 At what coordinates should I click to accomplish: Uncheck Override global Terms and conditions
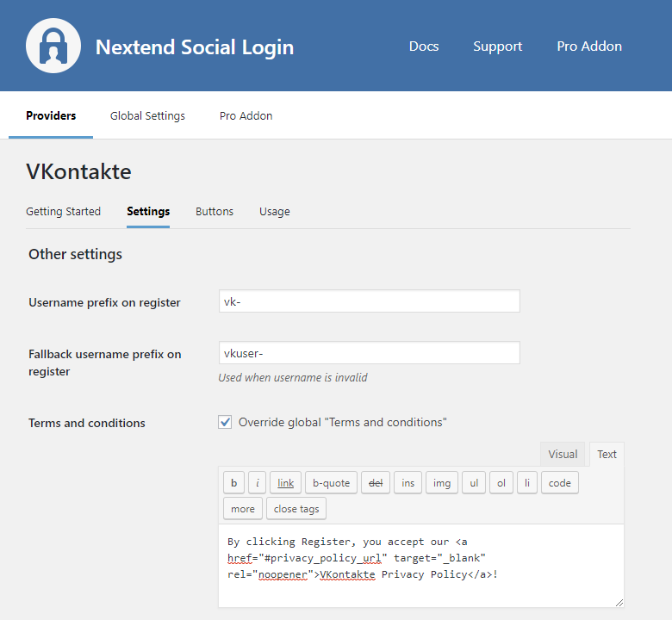pos(226,422)
